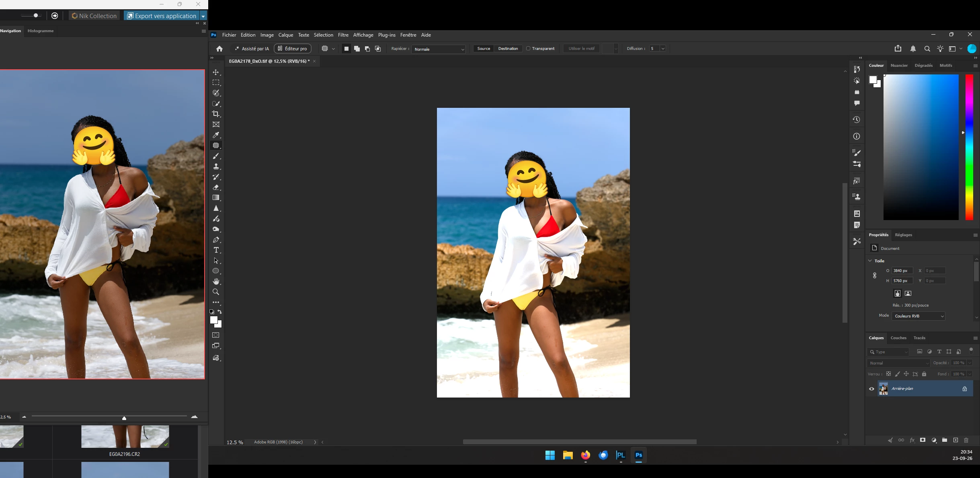Toggle the Source patch option

click(x=484, y=49)
